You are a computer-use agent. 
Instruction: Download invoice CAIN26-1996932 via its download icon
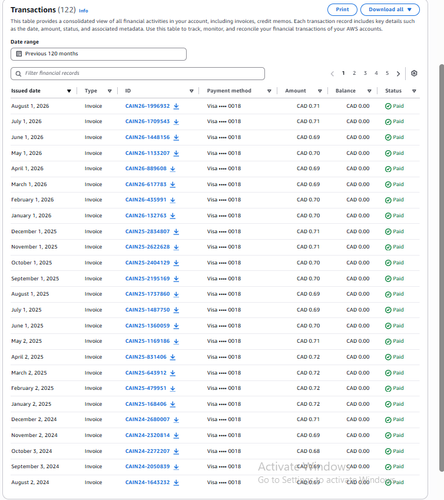click(x=176, y=106)
